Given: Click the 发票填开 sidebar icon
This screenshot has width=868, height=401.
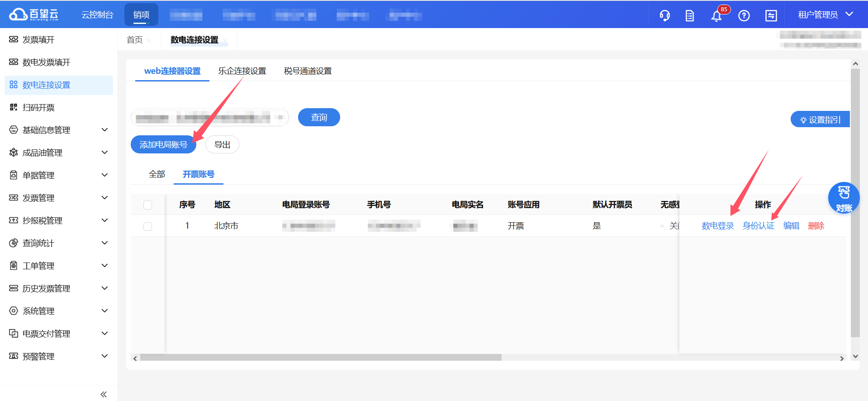Looking at the screenshot, I should [14, 39].
